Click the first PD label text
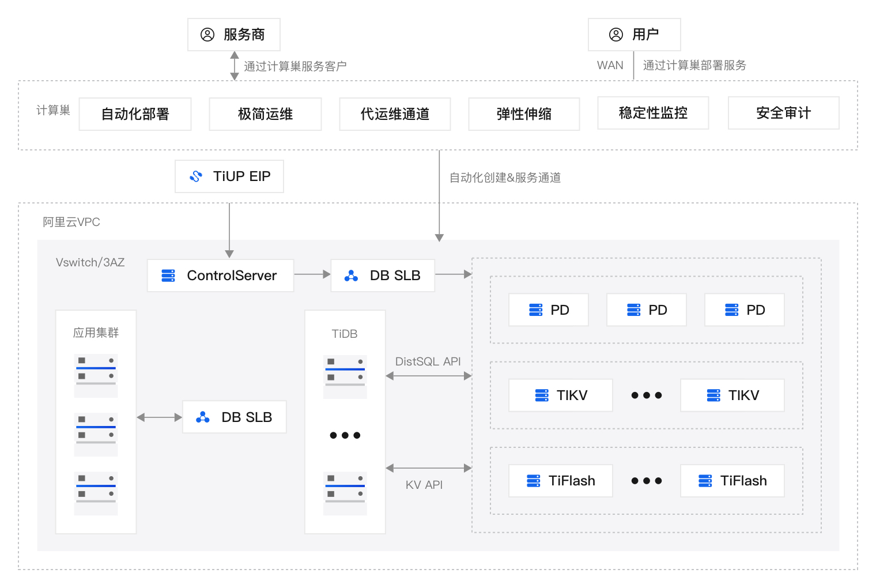This screenshot has height=588, width=876. [x=560, y=310]
